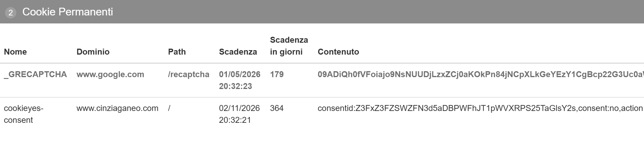Select the _GRECAPTCHA cookie name
This screenshot has height=143, width=644.
[x=36, y=74]
